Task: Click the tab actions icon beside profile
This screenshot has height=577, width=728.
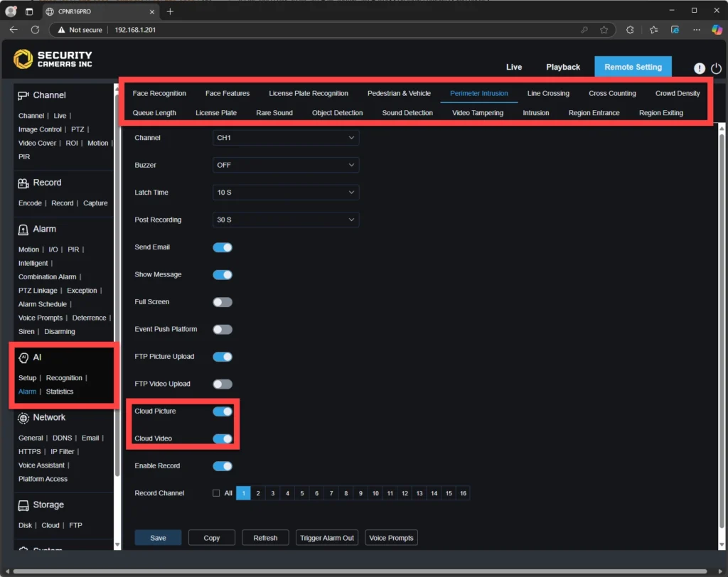Action: (29, 11)
